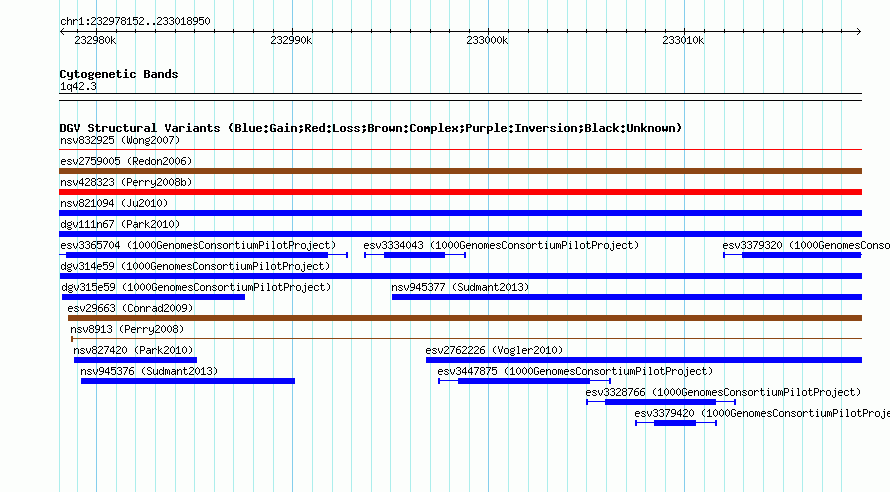Open the nsv428323 (Perry2008b) variant label

[126, 182]
